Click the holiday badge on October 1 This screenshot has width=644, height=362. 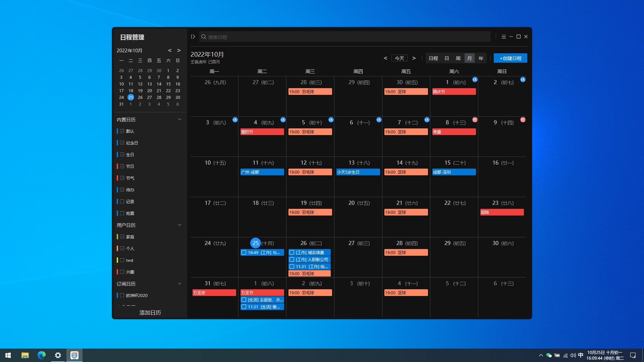tap(475, 79)
